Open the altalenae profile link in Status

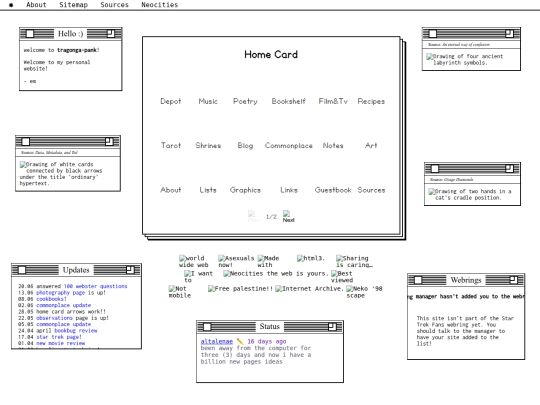coord(217,341)
